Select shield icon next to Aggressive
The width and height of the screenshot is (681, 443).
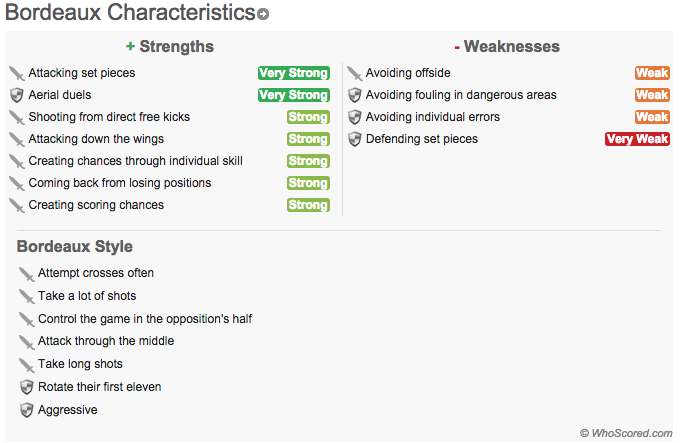click(26, 410)
